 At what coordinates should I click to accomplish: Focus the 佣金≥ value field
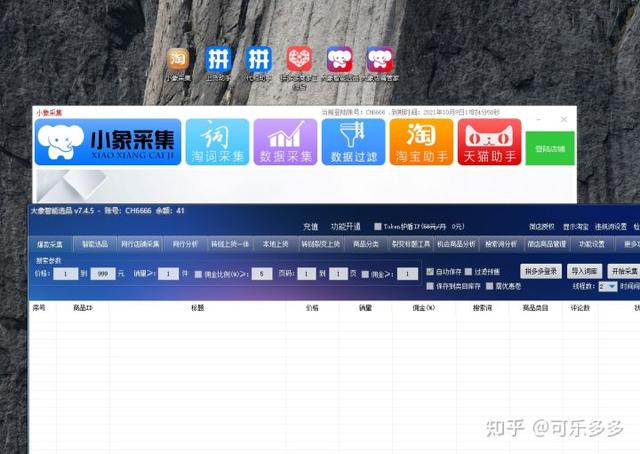click(x=407, y=274)
